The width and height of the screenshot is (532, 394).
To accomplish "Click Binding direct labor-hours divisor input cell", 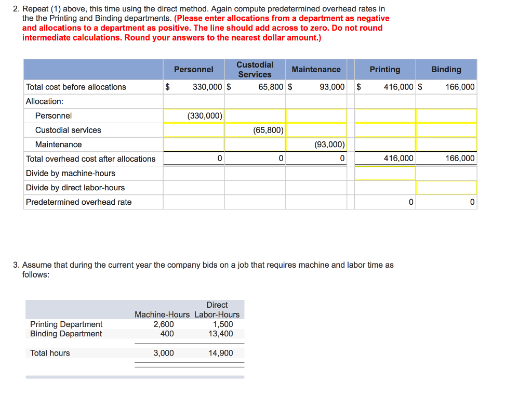I will pos(446,188).
